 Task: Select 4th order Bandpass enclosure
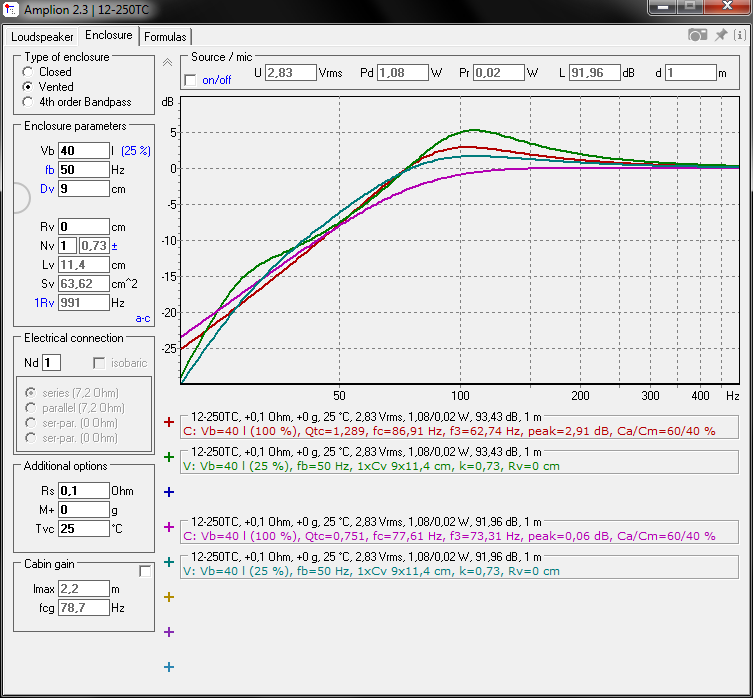pyautogui.click(x=28, y=102)
